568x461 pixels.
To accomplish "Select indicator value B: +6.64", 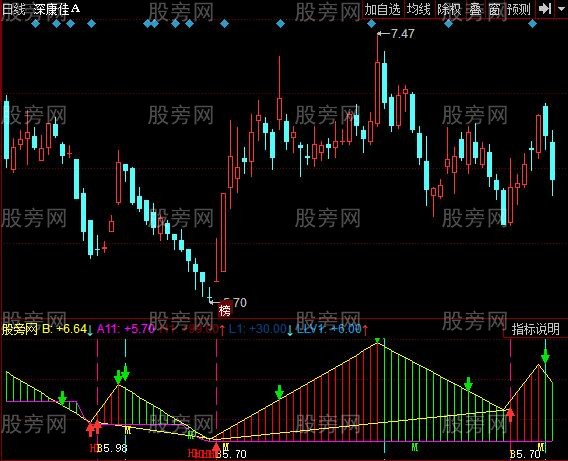I will [x=64, y=329].
